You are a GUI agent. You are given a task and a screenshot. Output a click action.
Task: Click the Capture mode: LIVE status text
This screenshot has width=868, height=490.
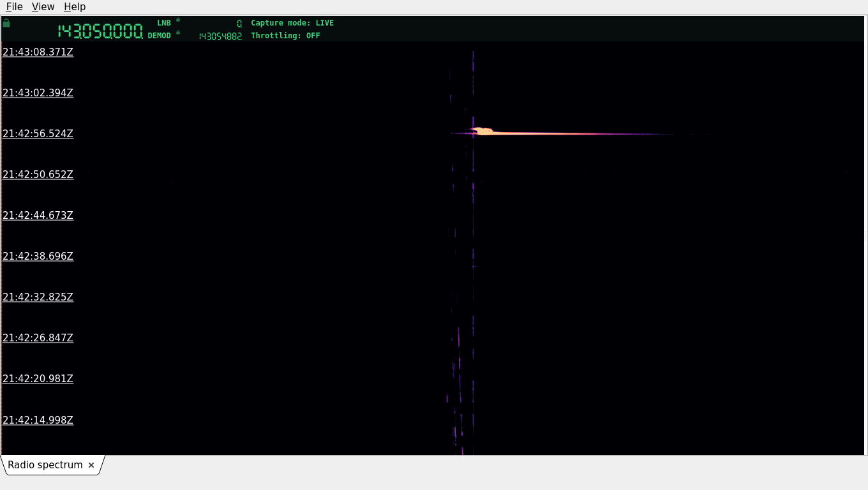pyautogui.click(x=292, y=23)
